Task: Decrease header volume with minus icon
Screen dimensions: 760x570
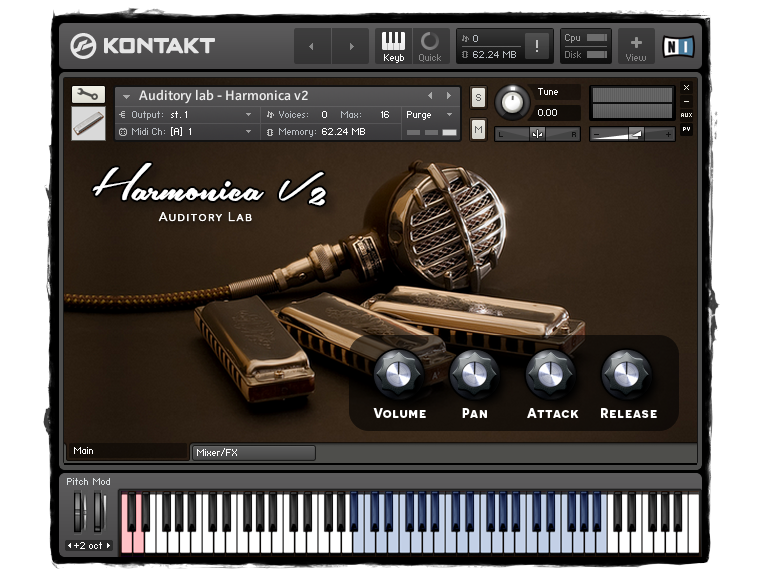Action: click(597, 134)
